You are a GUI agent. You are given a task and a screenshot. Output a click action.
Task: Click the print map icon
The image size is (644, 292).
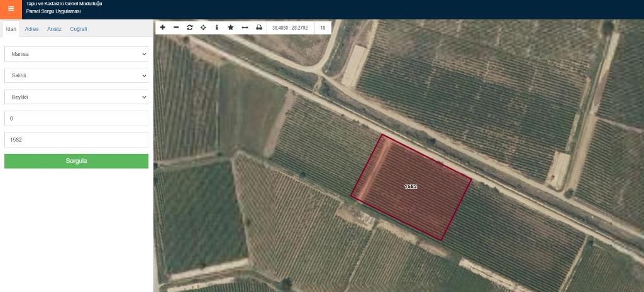click(x=258, y=28)
